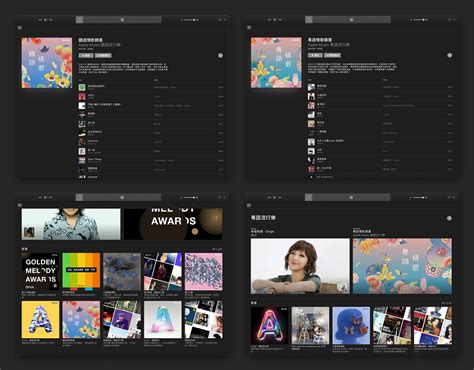Click now-playing artwork box in top-left window toolbar
474x370 pixels.
coord(80,20)
